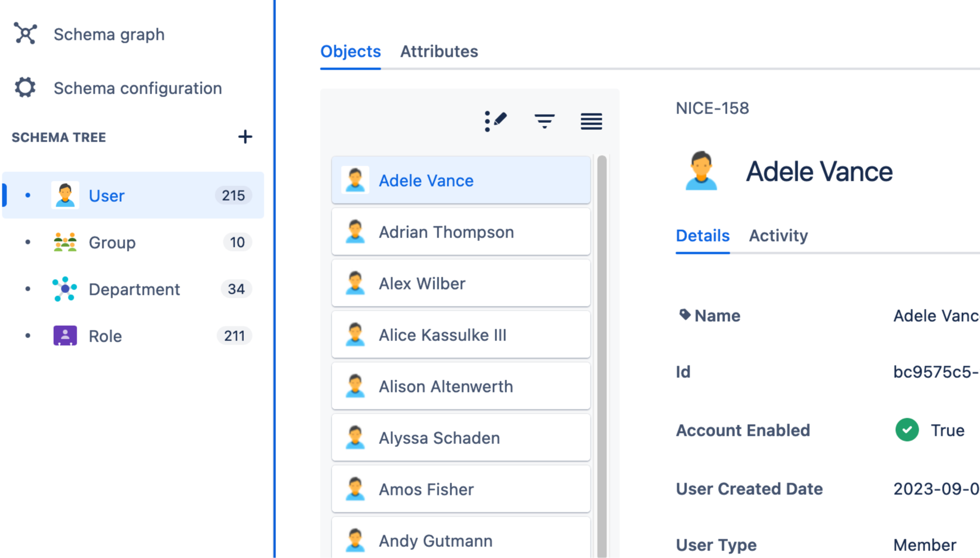Viewport: 980px width, 558px height.
Task: Open the Activity tab
Action: tap(778, 236)
